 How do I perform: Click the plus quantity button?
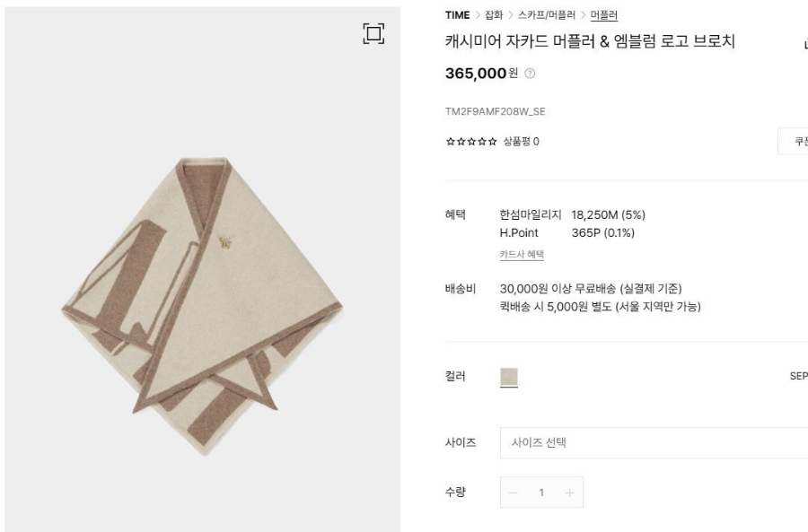[x=569, y=493]
